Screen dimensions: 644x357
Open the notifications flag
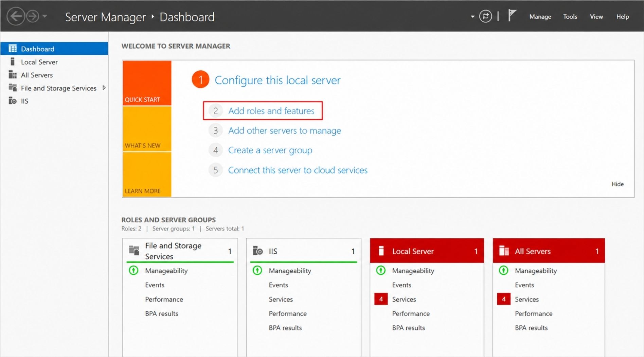[512, 16]
